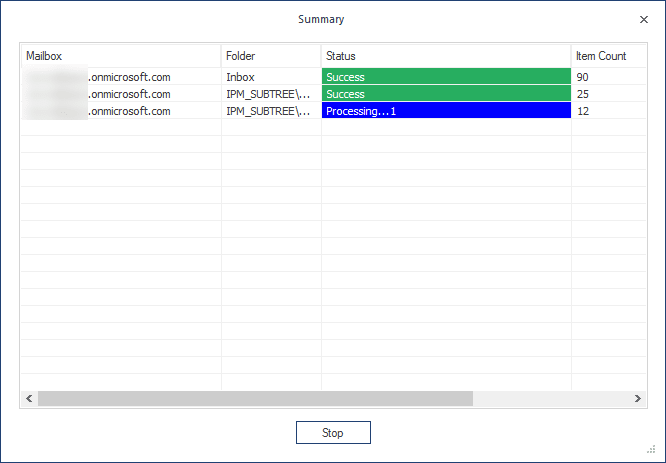Select the first row's Success status bar
This screenshot has width=666, height=463.
pos(446,76)
